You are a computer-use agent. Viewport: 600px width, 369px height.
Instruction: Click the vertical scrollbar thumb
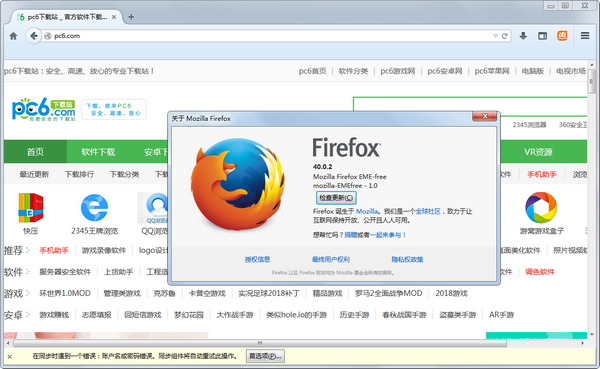[x=592, y=81]
